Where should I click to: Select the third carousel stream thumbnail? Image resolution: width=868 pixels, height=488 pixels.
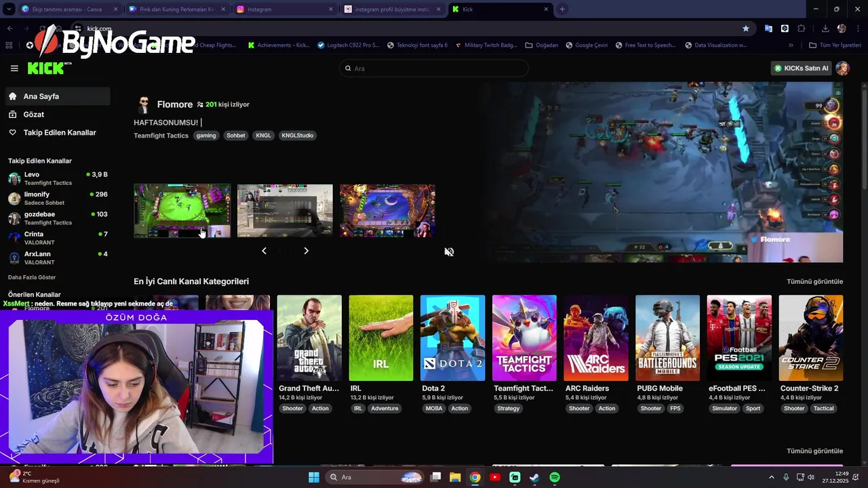(x=387, y=211)
